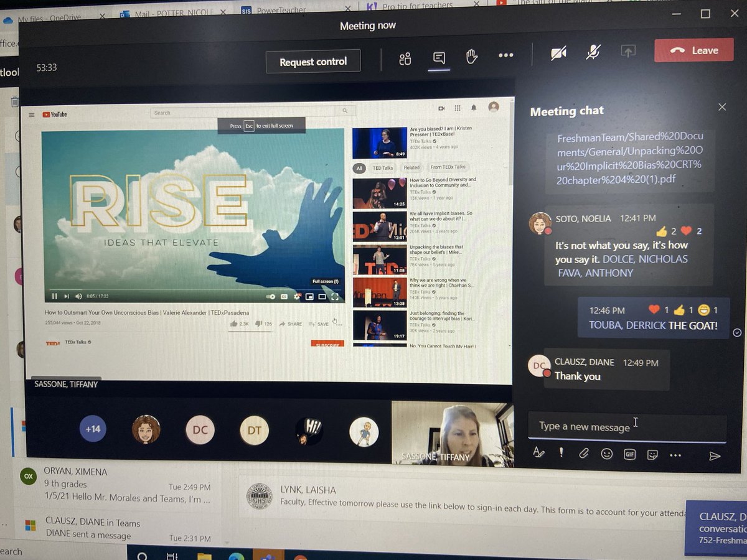Open the text Format options icon

(538, 453)
